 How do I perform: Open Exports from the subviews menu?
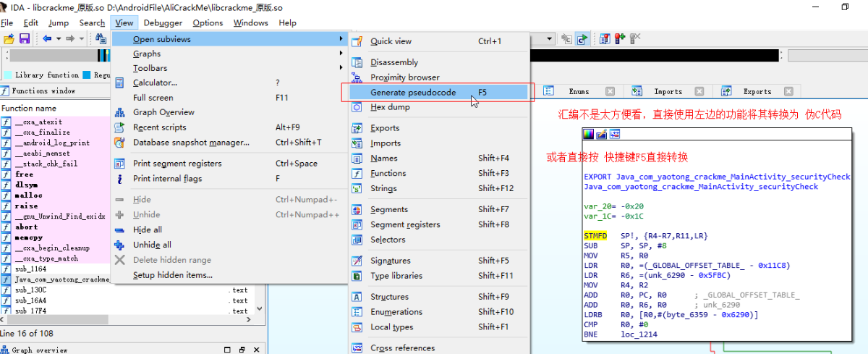click(438, 128)
